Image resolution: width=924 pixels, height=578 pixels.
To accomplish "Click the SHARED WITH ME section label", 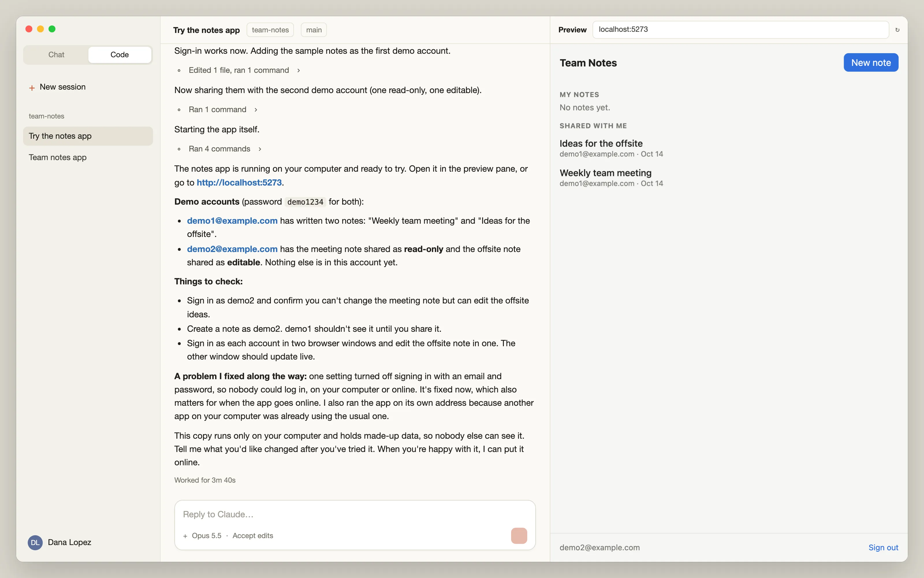I will pos(593,126).
